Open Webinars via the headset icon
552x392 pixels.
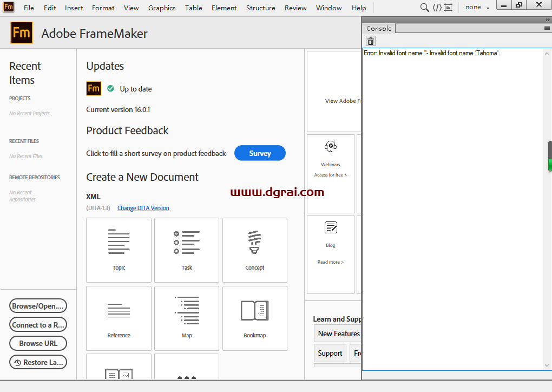pos(330,146)
